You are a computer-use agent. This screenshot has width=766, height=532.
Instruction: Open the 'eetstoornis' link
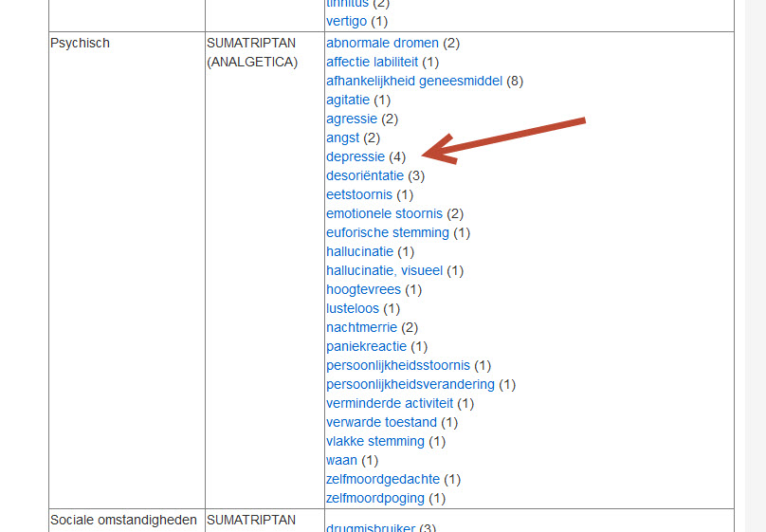359,194
